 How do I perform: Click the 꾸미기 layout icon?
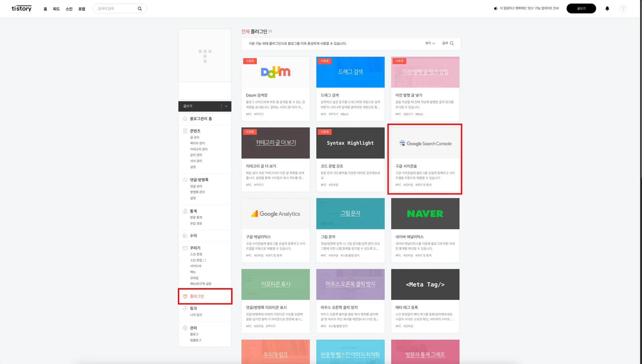pyautogui.click(x=185, y=248)
